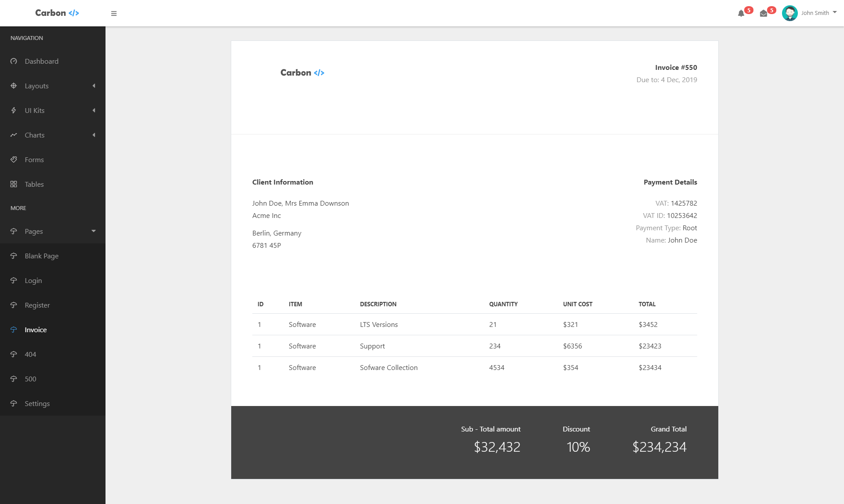The height and width of the screenshot is (504, 844).
Task: Click the notification bell icon
Action: click(x=741, y=14)
